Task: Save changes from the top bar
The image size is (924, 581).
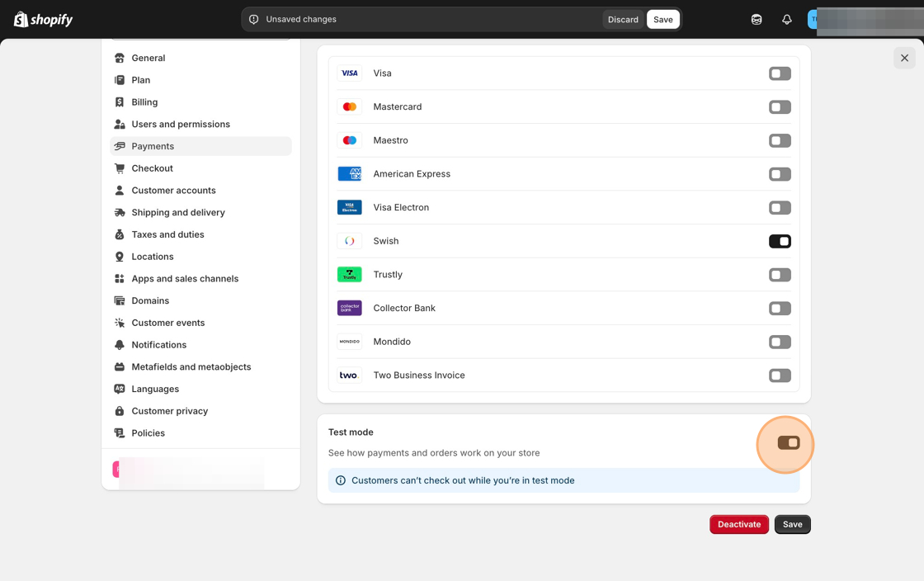Action: [663, 20]
